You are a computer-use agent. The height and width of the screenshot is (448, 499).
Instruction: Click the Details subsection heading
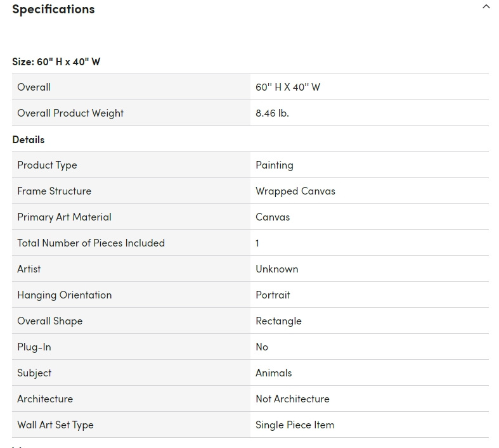pos(29,139)
